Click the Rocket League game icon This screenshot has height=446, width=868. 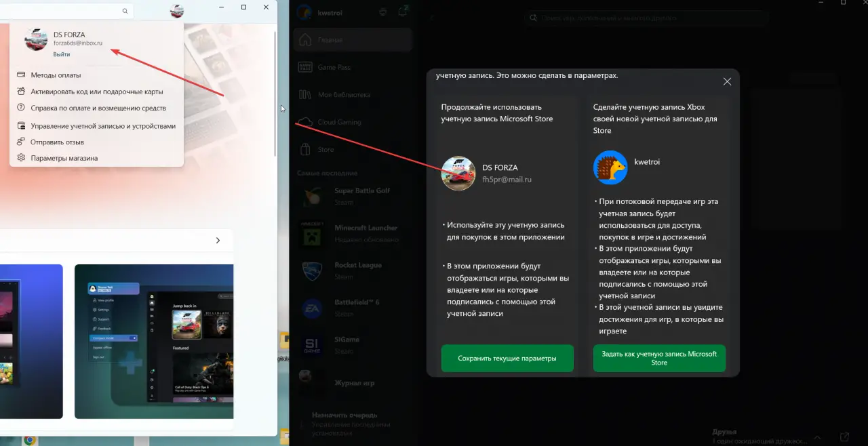pos(311,270)
